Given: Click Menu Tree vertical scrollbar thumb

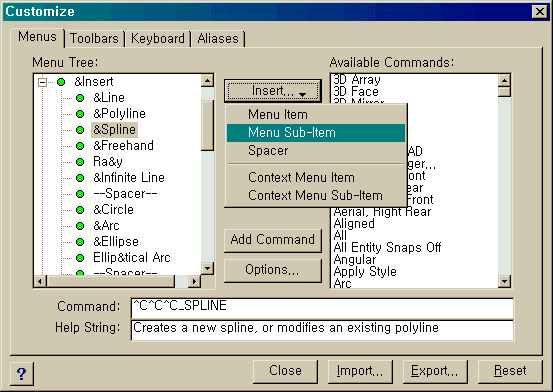Looking at the screenshot, I should point(207,125).
